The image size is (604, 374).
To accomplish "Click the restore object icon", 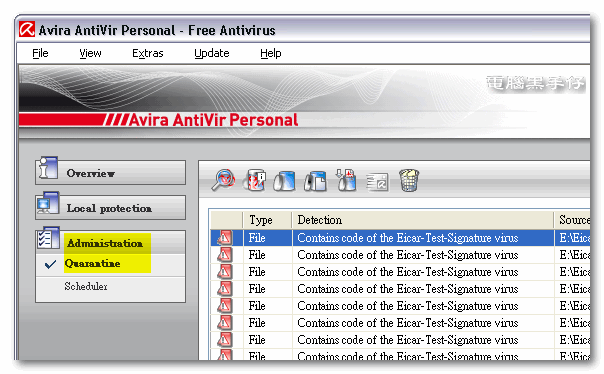I will 284,181.
